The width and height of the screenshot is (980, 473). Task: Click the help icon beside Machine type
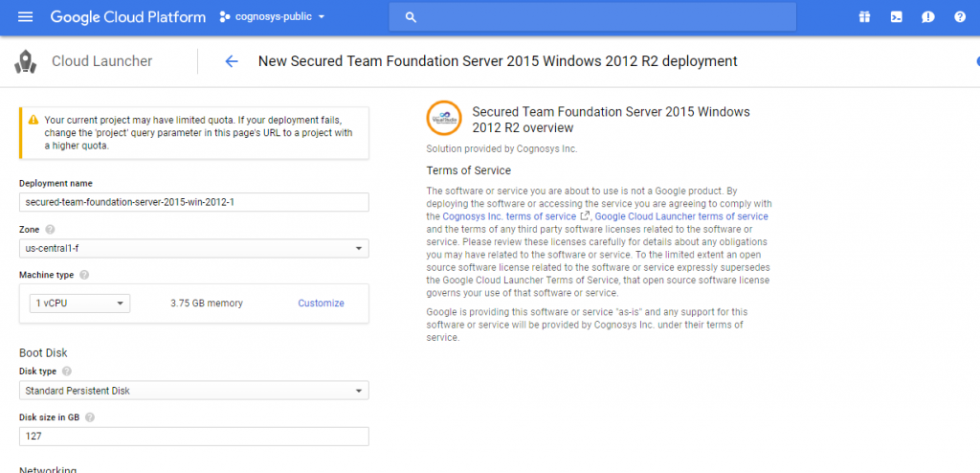click(84, 275)
